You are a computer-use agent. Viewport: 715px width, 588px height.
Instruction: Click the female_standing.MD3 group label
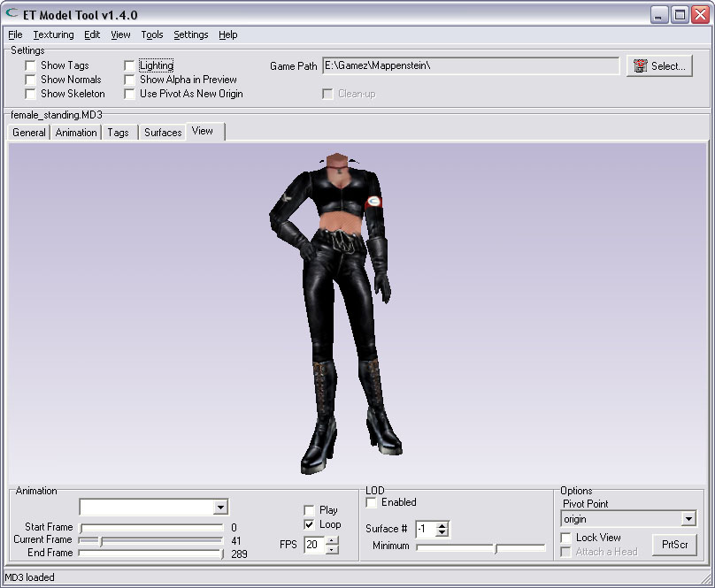point(57,115)
